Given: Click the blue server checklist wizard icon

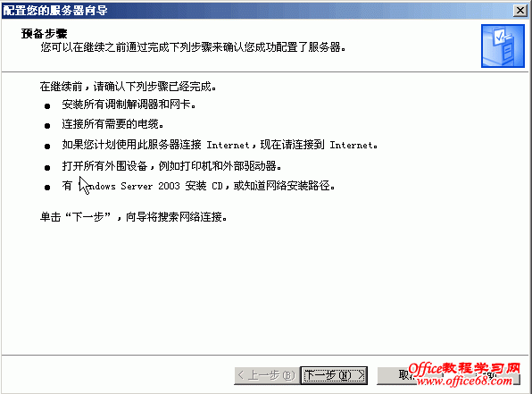Looking at the screenshot, I should [x=503, y=46].
